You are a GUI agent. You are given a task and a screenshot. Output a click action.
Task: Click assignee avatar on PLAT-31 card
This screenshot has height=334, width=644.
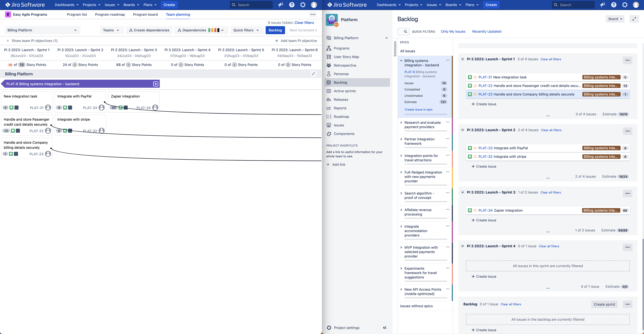[48, 108]
